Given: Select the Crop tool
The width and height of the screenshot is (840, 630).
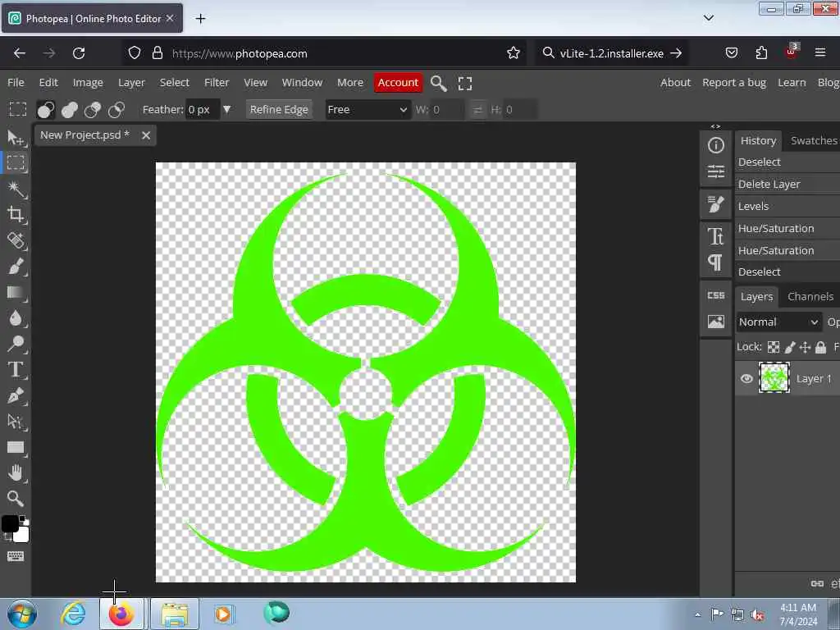Looking at the screenshot, I should pos(16,214).
